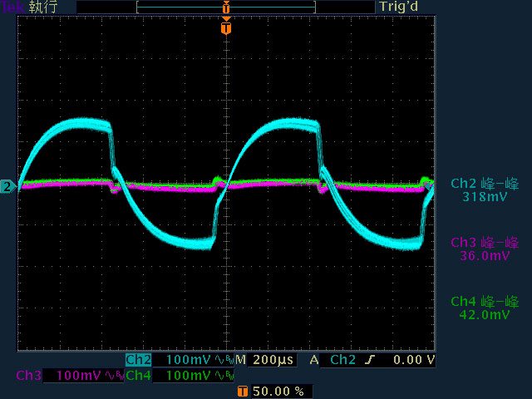Click the Ch3 bandwidth limit icon

[x=114, y=376]
